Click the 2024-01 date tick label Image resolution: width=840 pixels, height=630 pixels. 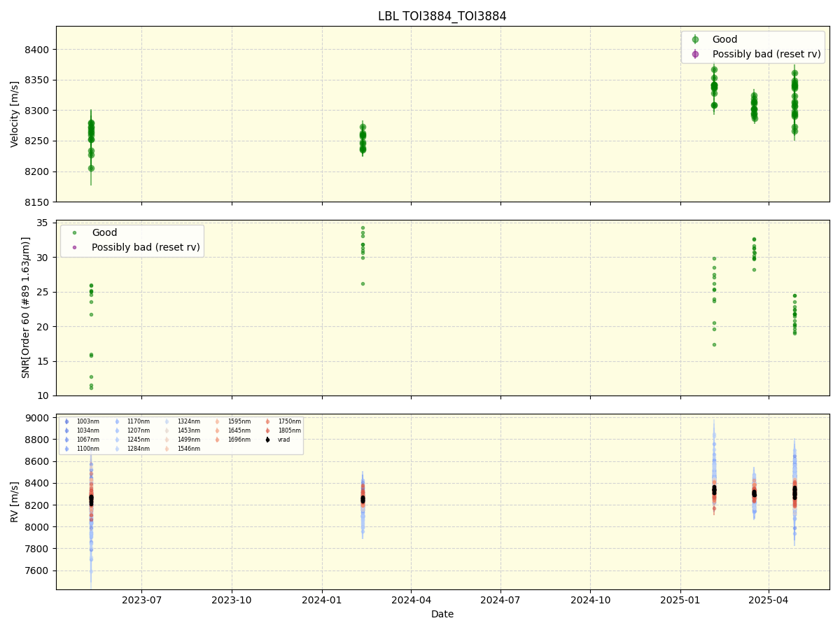tap(322, 600)
